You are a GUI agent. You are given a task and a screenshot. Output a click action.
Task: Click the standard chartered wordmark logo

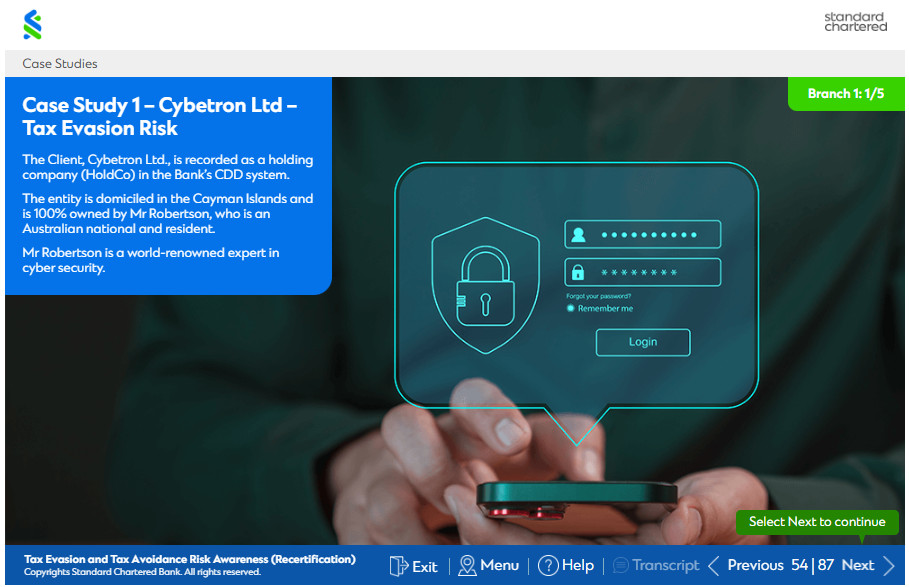(856, 22)
